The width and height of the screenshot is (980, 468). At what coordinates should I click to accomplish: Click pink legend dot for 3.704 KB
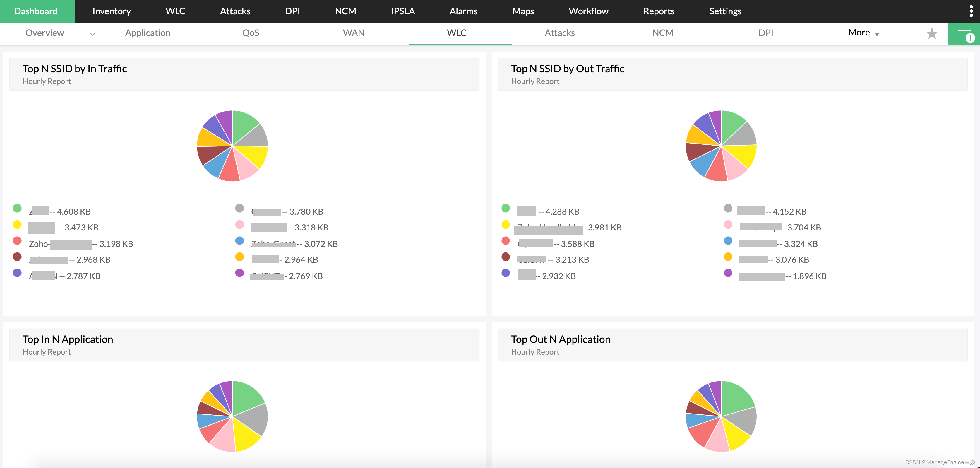pos(728,225)
